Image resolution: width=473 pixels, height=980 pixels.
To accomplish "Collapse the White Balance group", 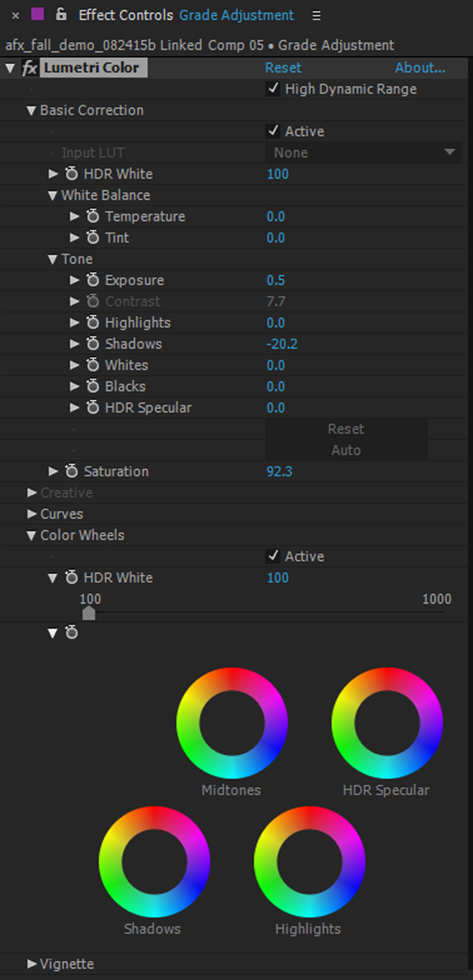I will coord(53,196).
